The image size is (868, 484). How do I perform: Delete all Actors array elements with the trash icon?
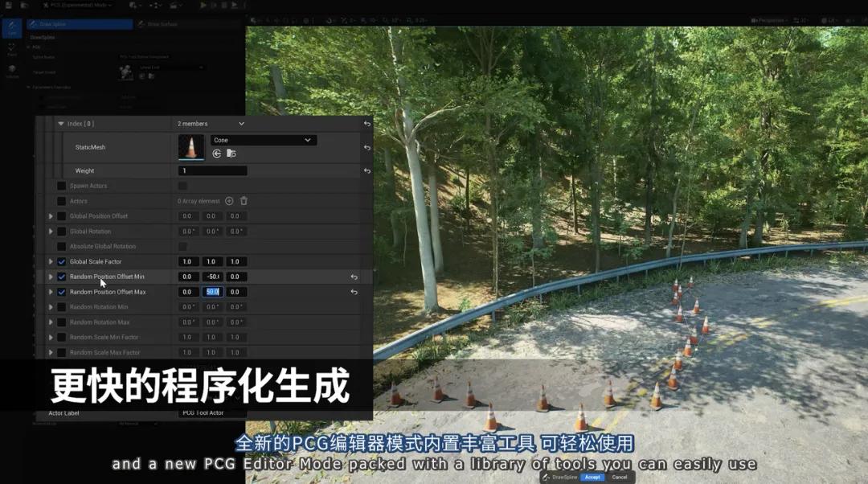244,201
